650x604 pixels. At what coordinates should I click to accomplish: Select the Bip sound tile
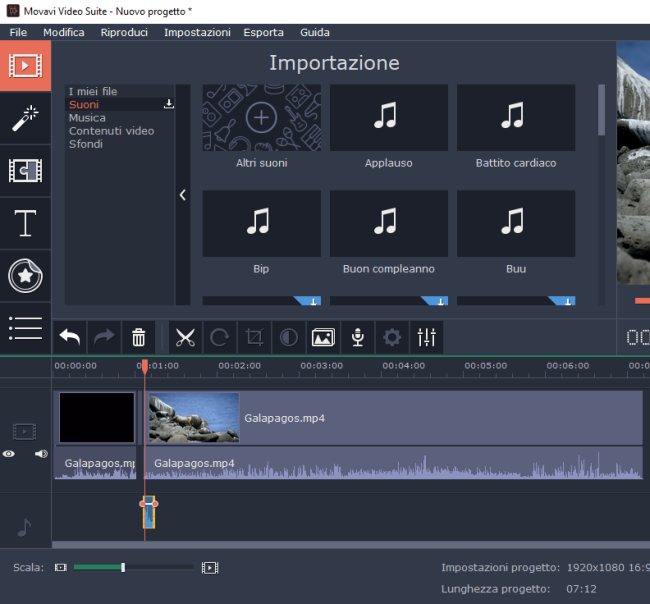pyautogui.click(x=262, y=224)
